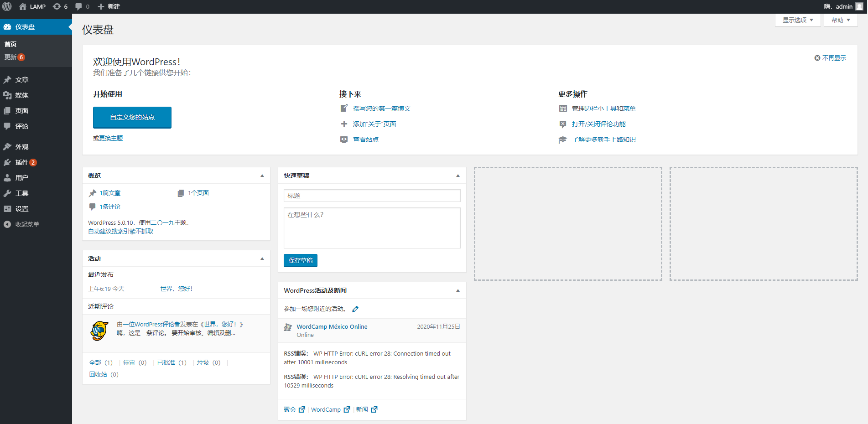Open 了解更多新手上路知识 link
The width and height of the screenshot is (868, 424).
604,140
